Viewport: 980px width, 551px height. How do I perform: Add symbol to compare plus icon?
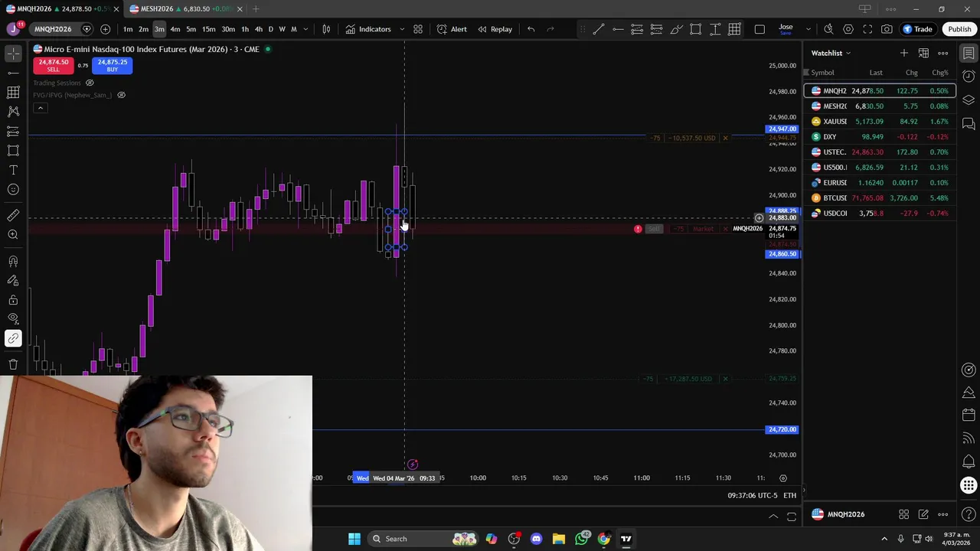(x=105, y=29)
